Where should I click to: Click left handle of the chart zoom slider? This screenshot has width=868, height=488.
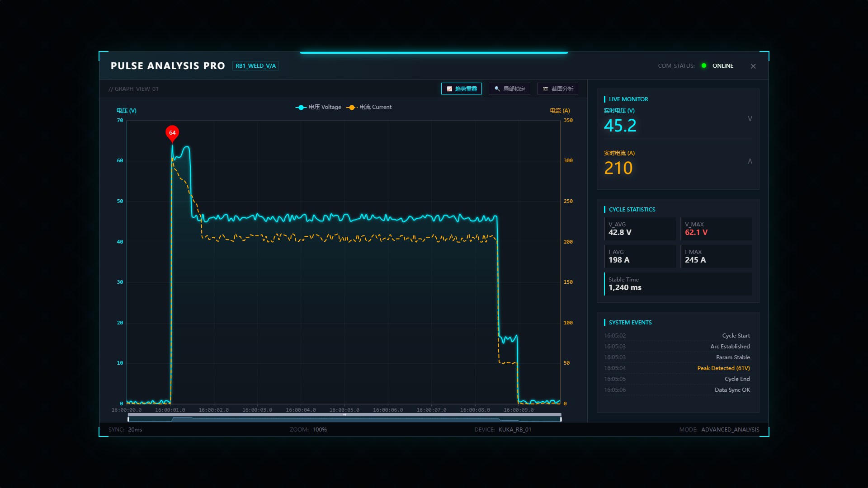point(128,419)
